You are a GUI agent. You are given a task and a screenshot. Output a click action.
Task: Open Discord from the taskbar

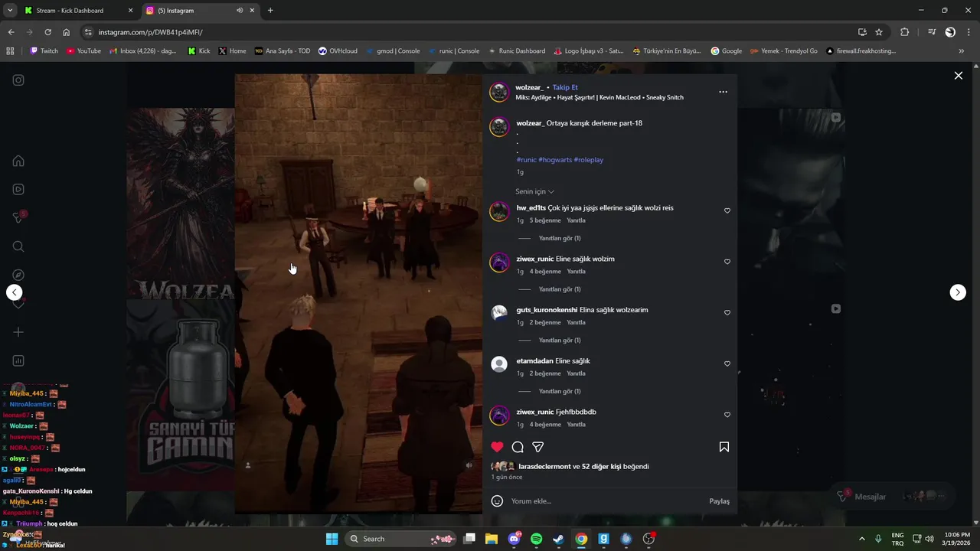click(514, 539)
